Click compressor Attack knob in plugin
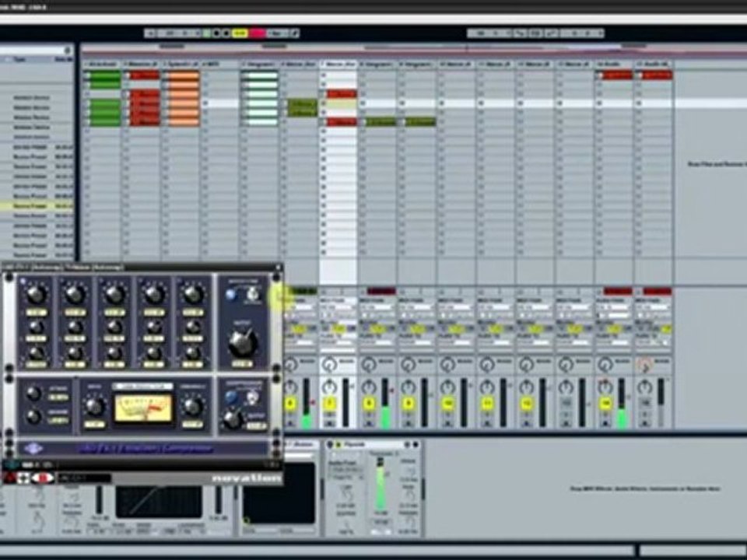 pyautogui.click(x=33, y=394)
